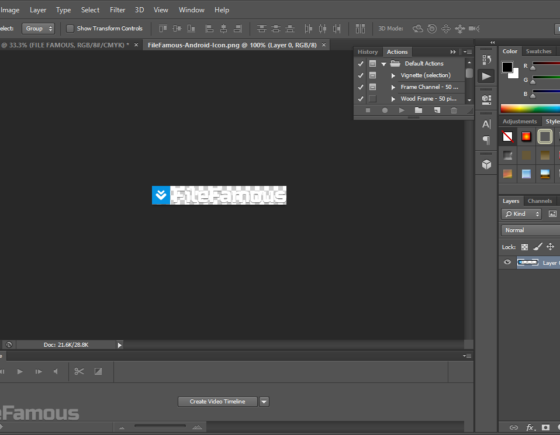560x435 pixels.
Task: Switch to the Swatches tab
Action: point(538,51)
